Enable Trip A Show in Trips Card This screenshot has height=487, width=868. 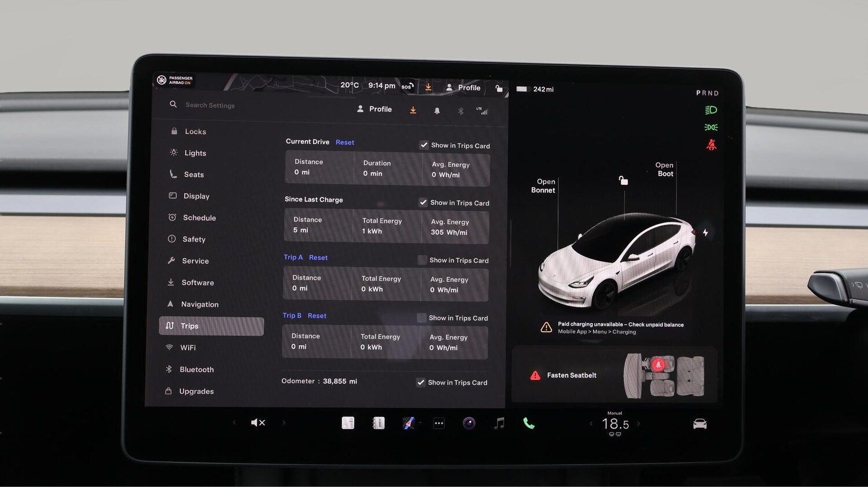422,260
